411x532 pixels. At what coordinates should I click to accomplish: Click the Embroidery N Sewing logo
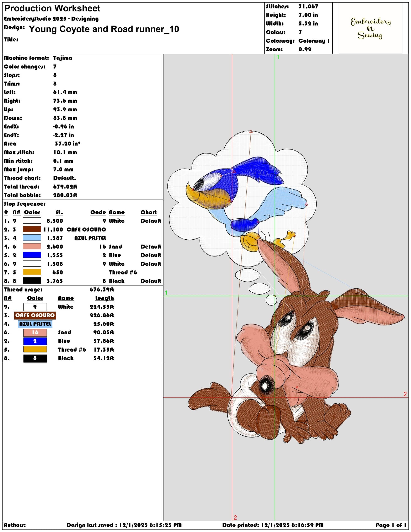(370, 28)
